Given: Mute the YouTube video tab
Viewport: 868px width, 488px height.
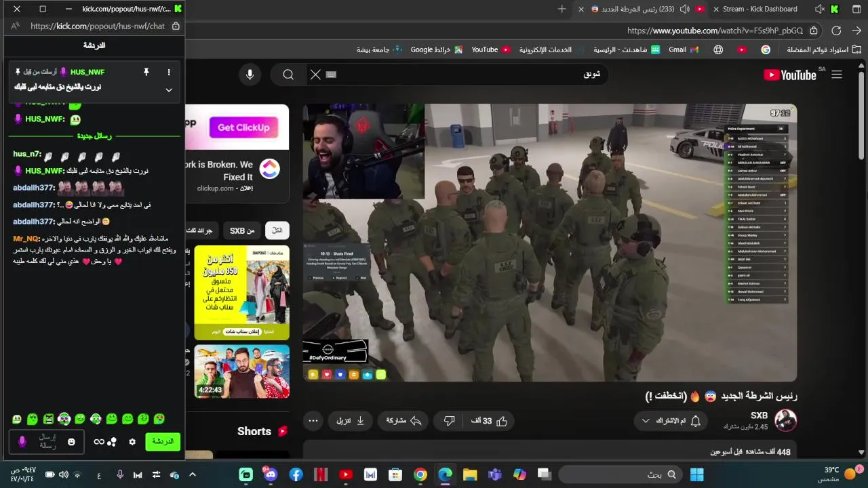Looking at the screenshot, I should 685,9.
